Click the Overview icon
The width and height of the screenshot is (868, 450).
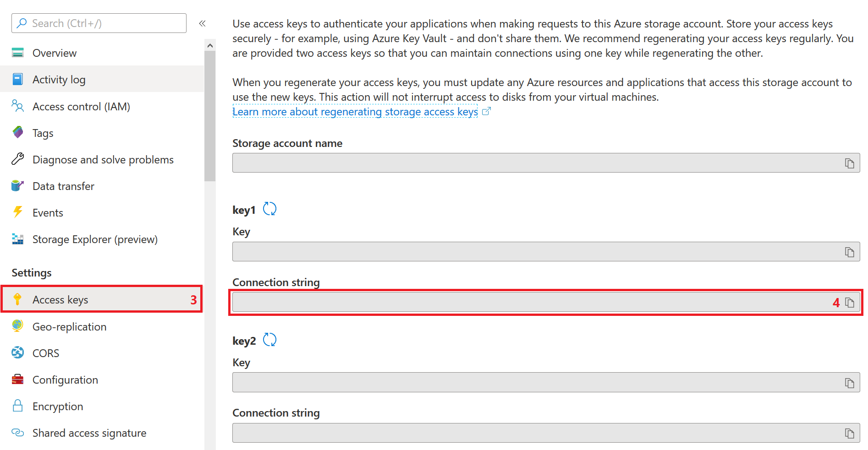point(18,53)
